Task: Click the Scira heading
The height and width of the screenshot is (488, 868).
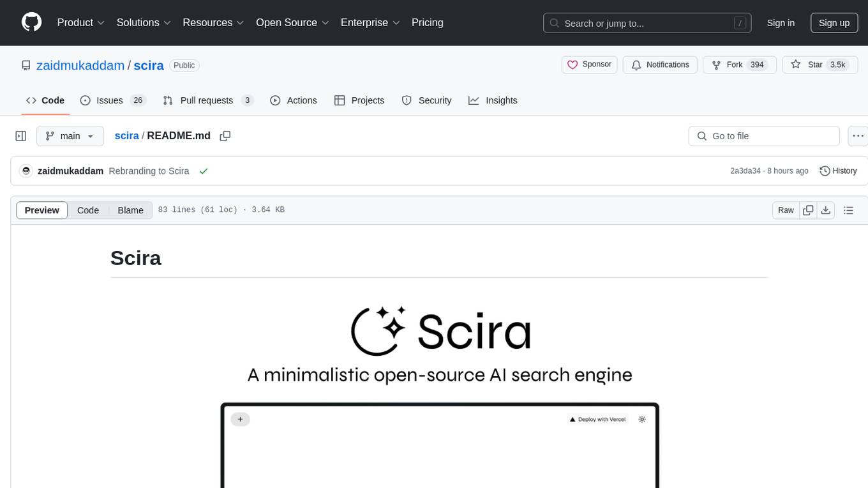Action: (136, 258)
